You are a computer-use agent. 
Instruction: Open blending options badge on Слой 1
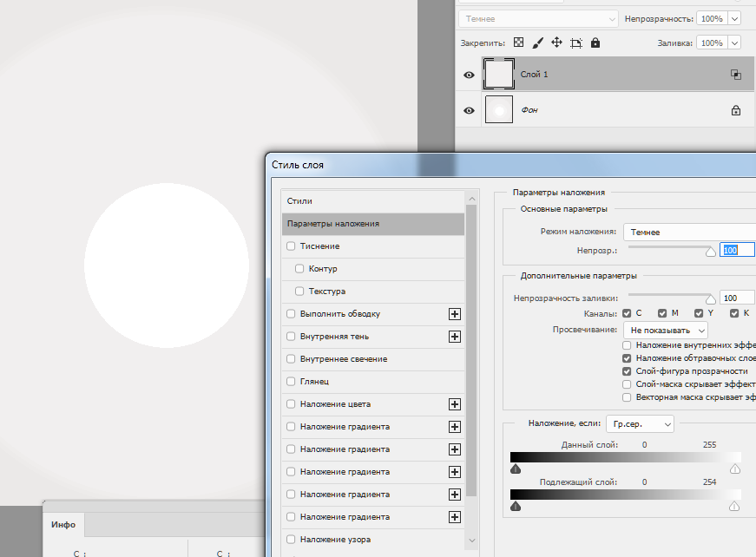(735, 75)
